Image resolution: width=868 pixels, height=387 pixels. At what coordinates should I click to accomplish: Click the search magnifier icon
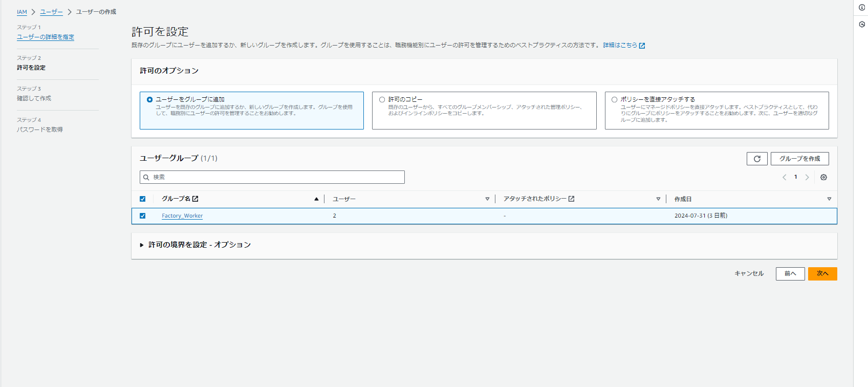(146, 177)
